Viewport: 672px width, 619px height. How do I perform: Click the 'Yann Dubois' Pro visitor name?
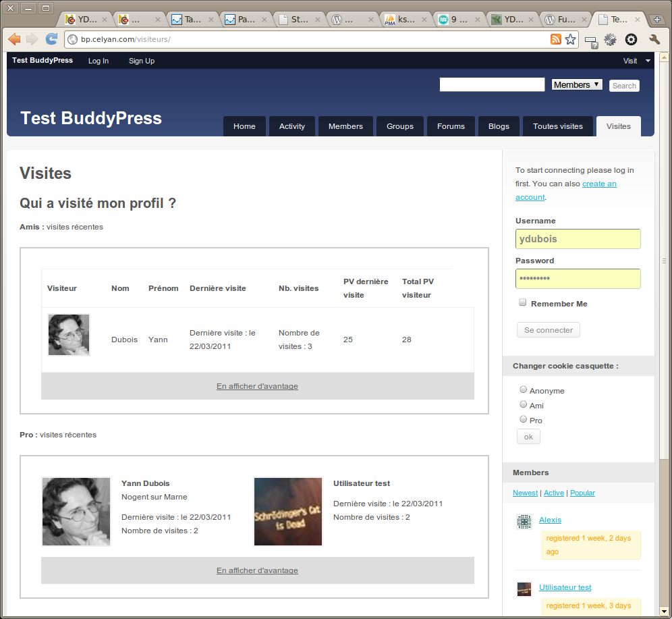[145, 483]
